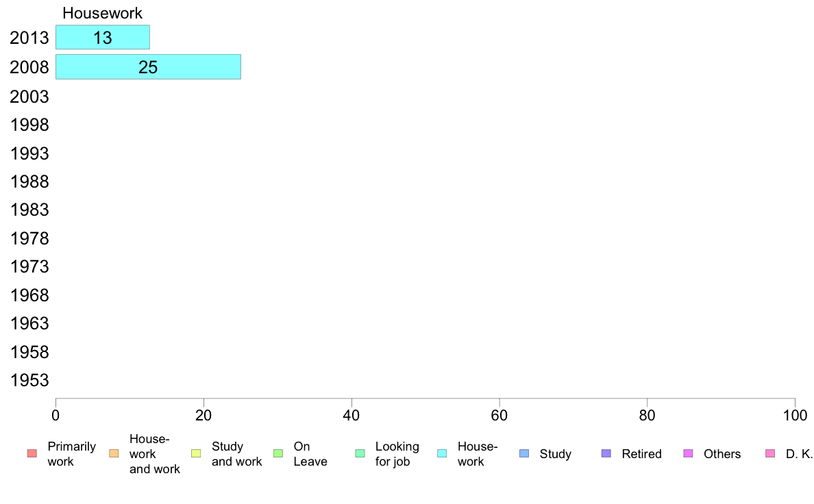Viewport: 814px width, 504px height.
Task: Click the 2013 Housework bar showing 13
Action: (x=103, y=38)
